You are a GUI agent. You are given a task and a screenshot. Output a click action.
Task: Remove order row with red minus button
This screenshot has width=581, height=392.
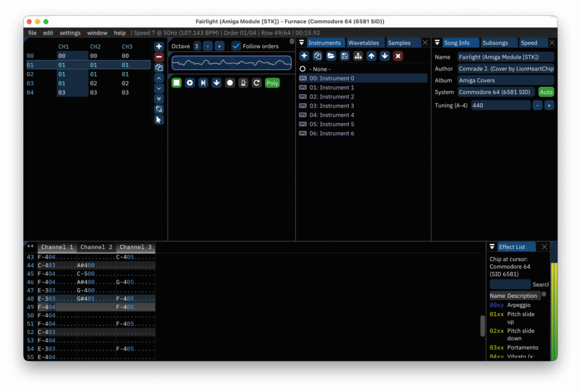[x=159, y=57]
